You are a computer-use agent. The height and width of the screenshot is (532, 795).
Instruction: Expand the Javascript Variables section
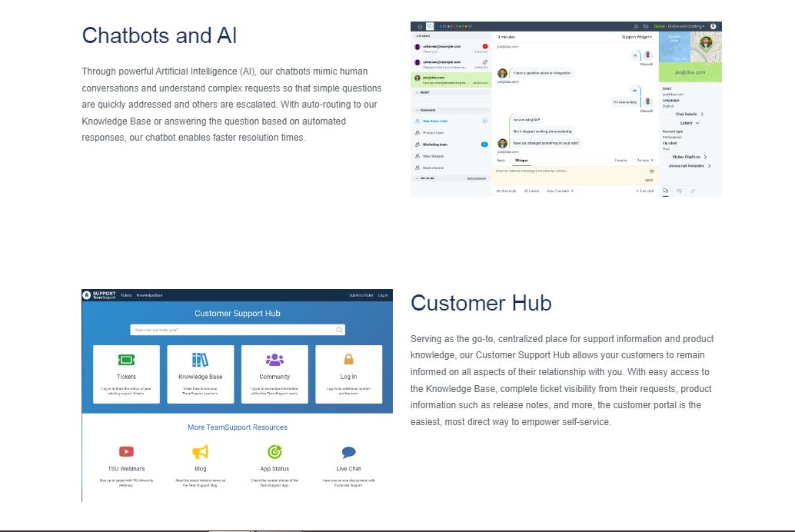[x=689, y=166]
